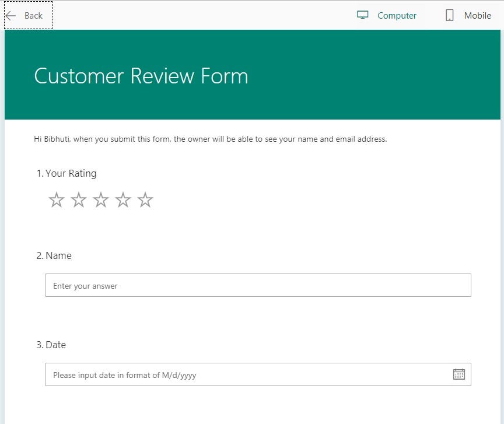Click the Customer Review Form title

point(141,76)
